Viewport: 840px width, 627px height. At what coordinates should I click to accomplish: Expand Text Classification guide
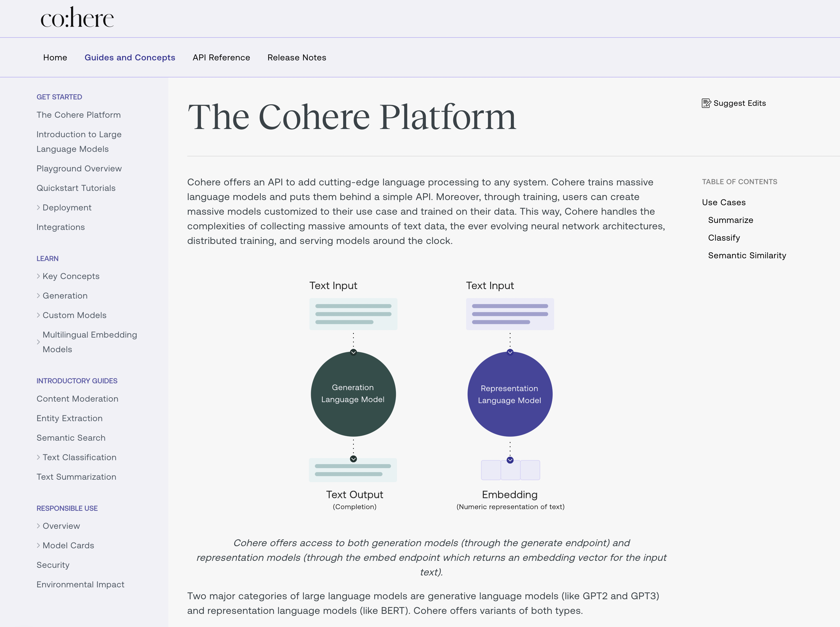point(38,457)
